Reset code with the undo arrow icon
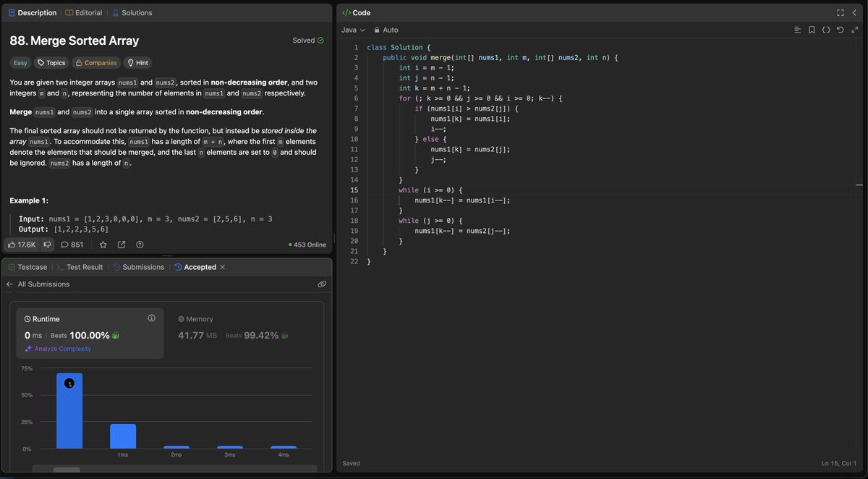Image resolution: width=868 pixels, height=479 pixels. 840,30
